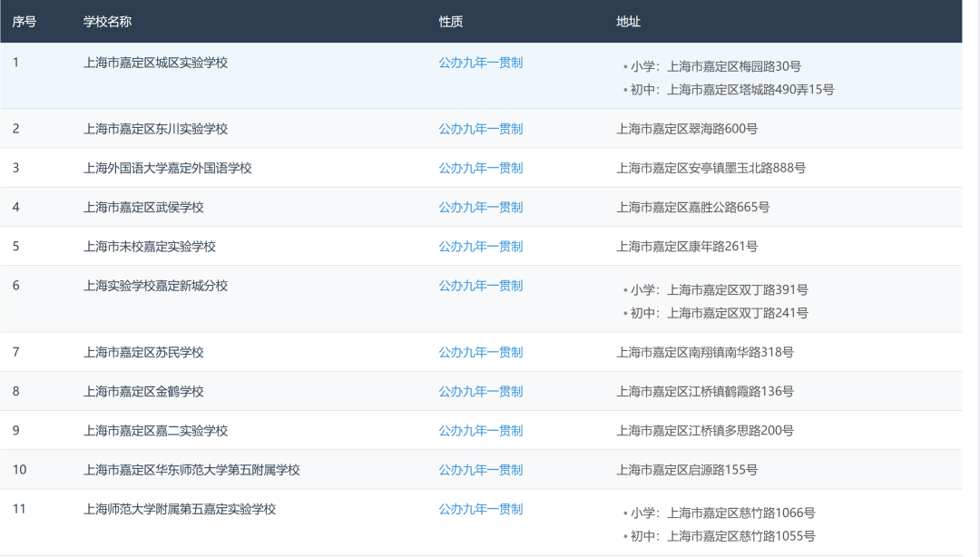Open 公办九年一贯制 link for 东川实验学校
This screenshot has width=980, height=557.
coord(481,129)
